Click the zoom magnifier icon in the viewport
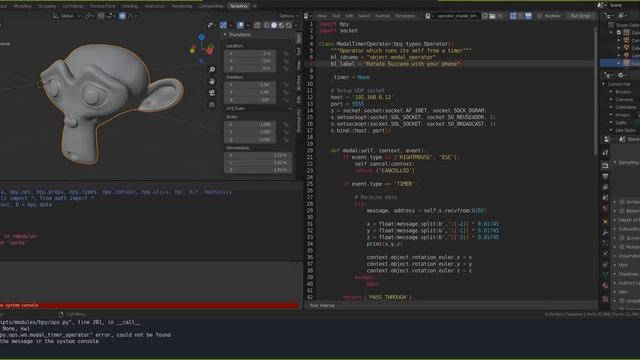Image resolution: width=640 pixels, height=360 pixels. [x=212, y=70]
